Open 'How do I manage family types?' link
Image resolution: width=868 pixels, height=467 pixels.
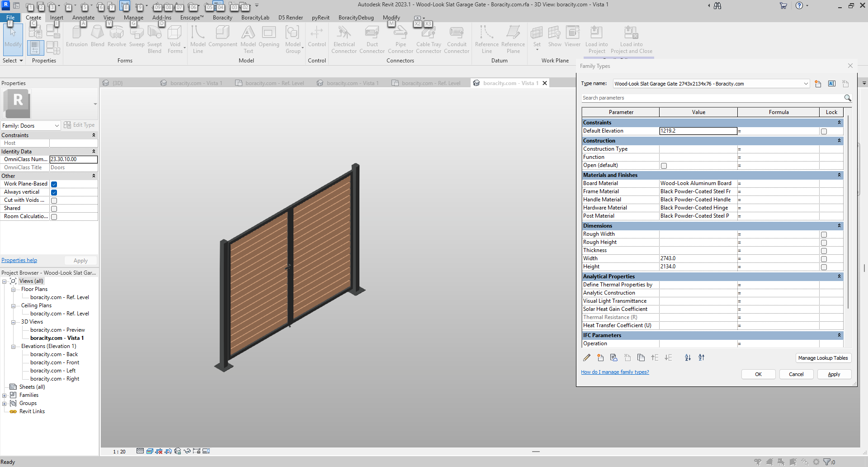(615, 372)
